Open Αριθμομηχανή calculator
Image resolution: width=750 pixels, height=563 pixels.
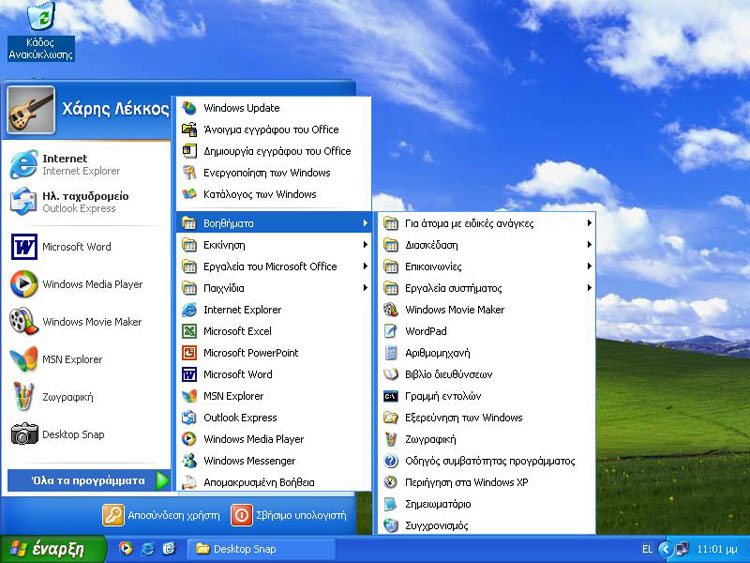click(x=487, y=353)
